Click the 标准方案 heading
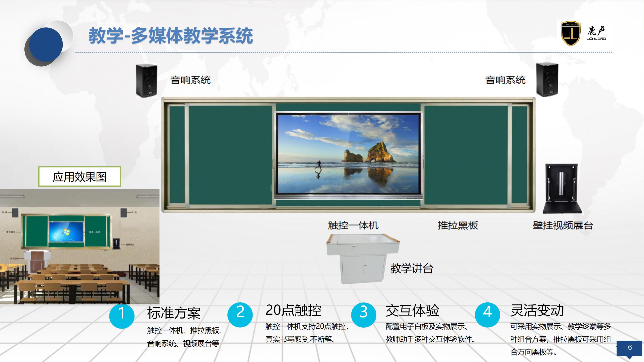The image size is (644, 362). [x=174, y=313]
